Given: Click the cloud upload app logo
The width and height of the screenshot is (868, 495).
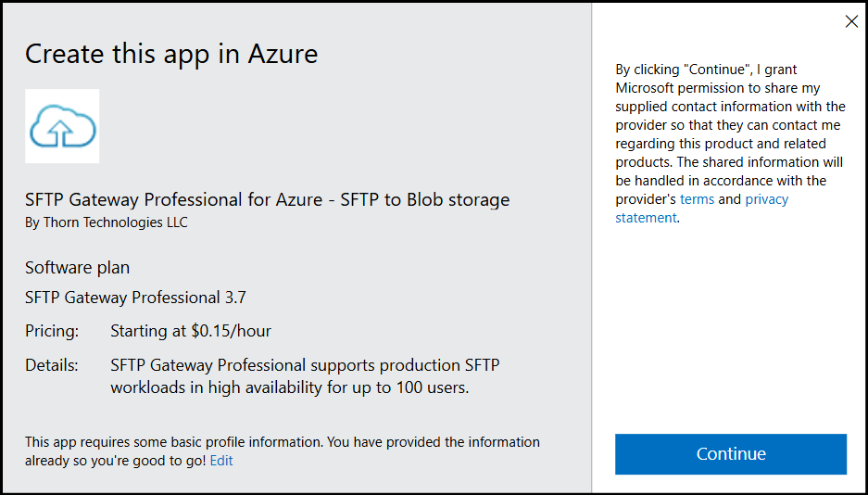Looking at the screenshot, I should 62,126.
